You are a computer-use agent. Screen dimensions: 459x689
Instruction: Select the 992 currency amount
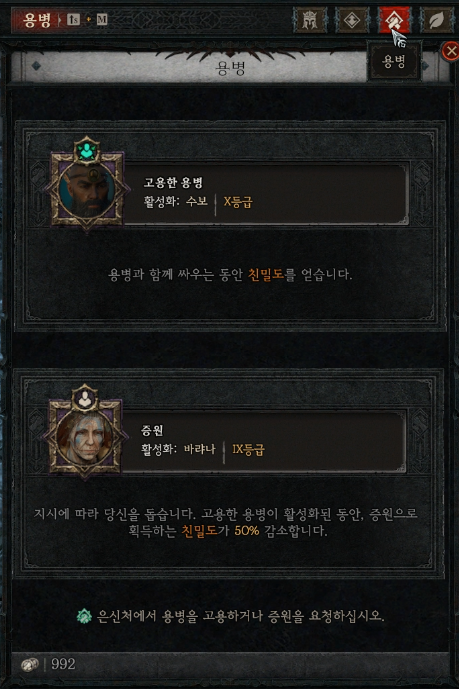63,664
